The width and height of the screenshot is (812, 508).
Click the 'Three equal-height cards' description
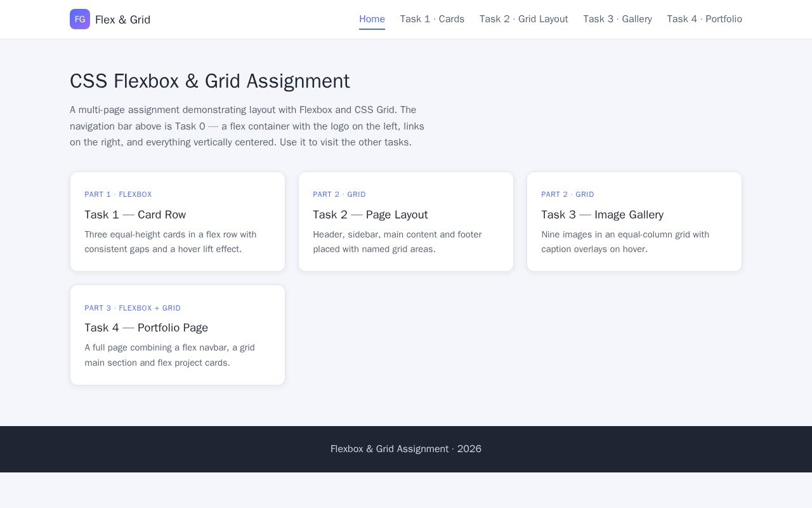pyautogui.click(x=171, y=242)
